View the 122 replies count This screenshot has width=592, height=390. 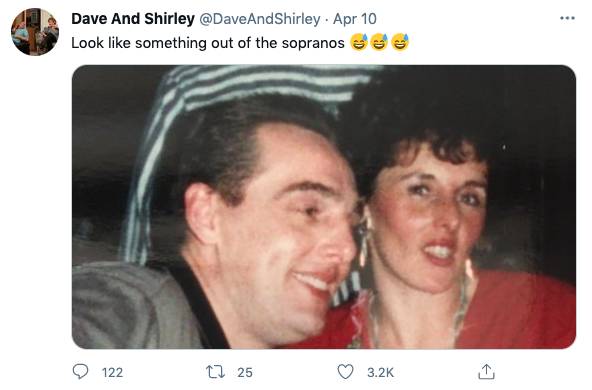point(113,373)
